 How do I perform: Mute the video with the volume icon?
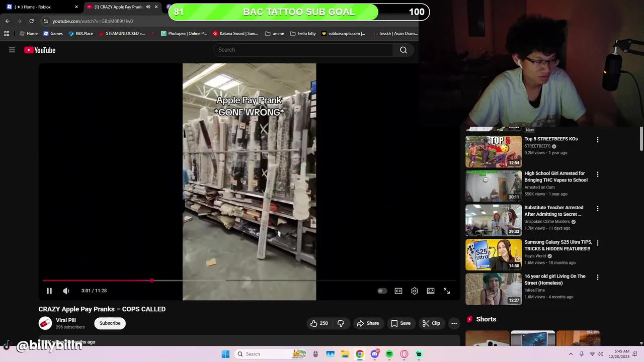point(66,291)
